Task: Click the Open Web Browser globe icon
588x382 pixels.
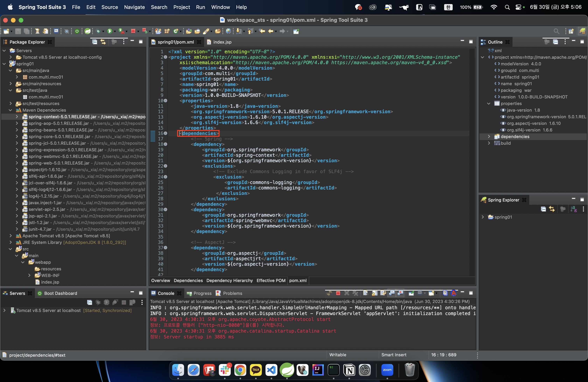Action: tap(228, 31)
